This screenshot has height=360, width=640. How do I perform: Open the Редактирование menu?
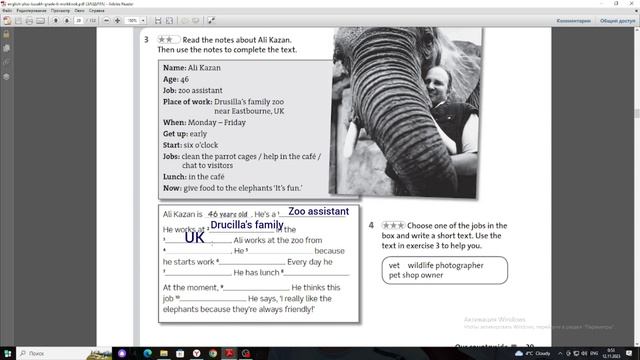point(31,11)
